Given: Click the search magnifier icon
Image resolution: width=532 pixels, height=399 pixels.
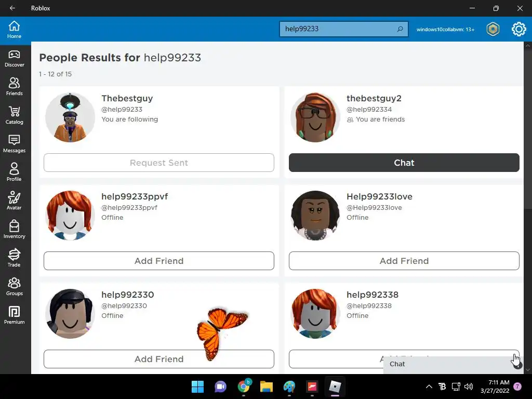Looking at the screenshot, I should point(400,29).
